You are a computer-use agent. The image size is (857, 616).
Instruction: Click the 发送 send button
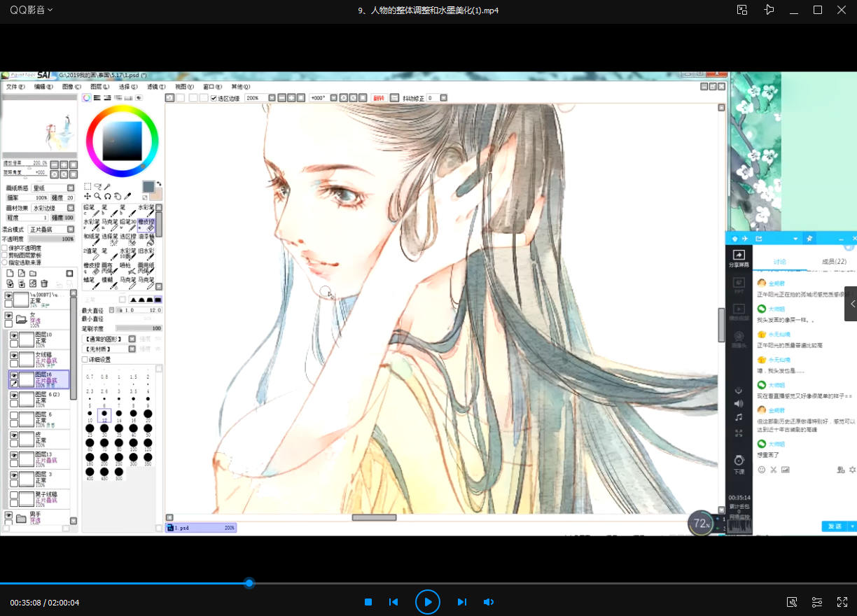pos(834,526)
